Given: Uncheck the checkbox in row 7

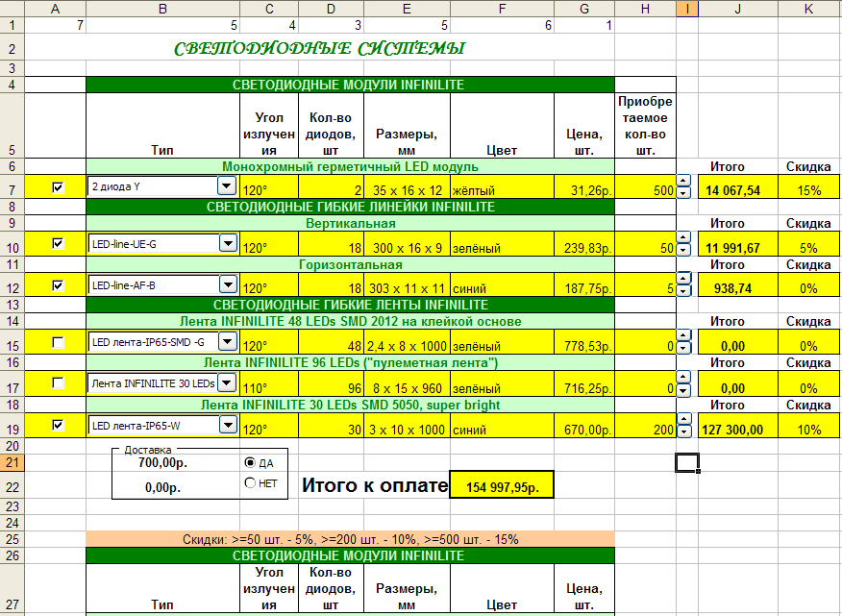Looking at the screenshot, I should point(58,186).
